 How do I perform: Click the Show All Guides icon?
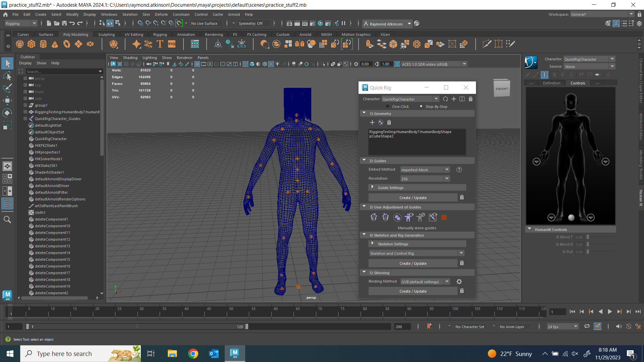point(409,218)
